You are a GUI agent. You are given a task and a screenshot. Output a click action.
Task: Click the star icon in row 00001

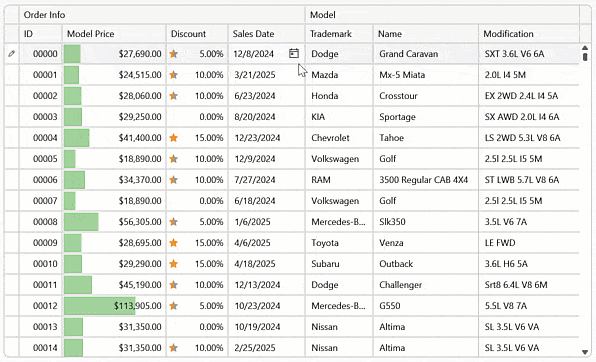[174, 75]
